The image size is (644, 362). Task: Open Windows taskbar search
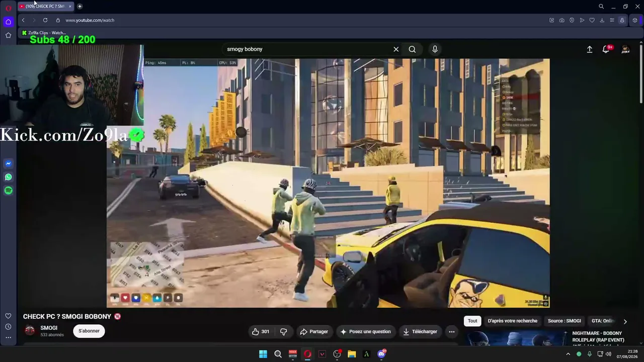click(x=278, y=354)
